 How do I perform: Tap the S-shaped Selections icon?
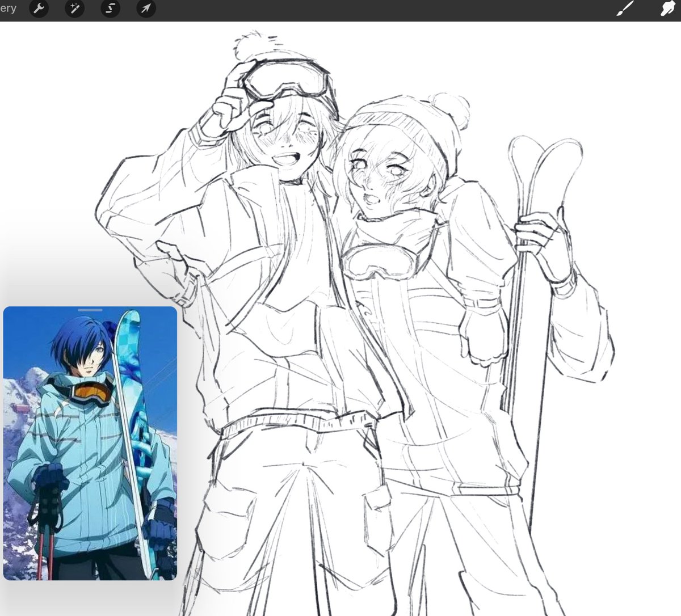click(x=110, y=9)
